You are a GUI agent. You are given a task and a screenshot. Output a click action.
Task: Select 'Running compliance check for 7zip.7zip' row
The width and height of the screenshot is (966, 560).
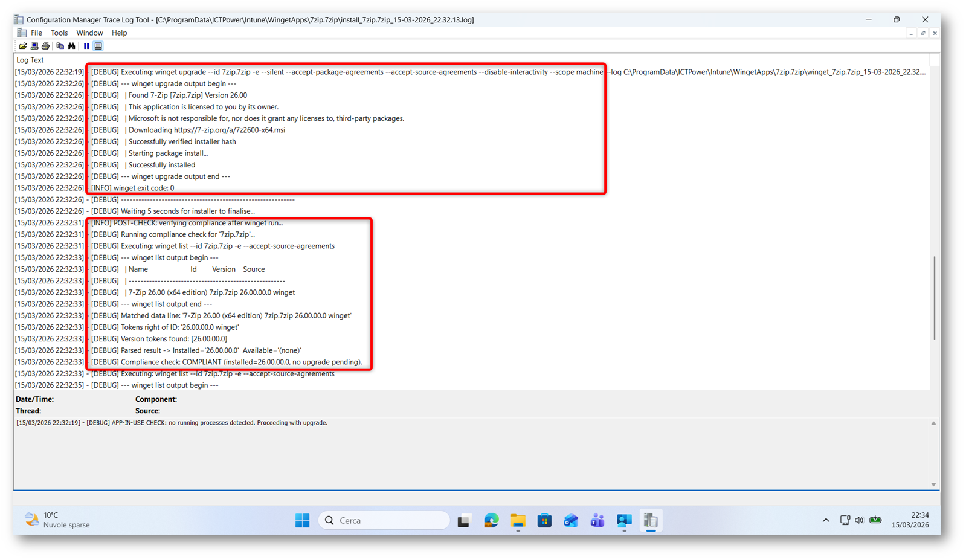tap(471, 234)
